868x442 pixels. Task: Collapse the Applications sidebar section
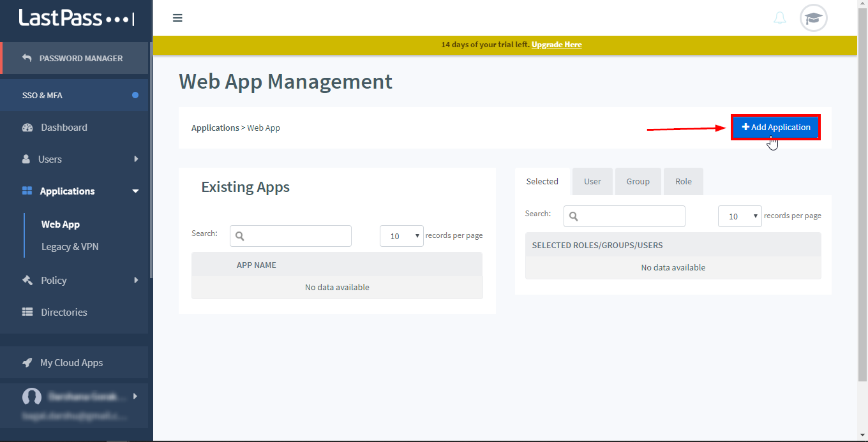tap(135, 191)
